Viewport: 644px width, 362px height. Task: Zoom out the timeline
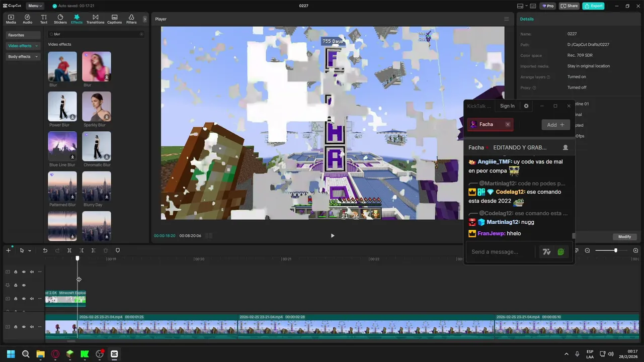tap(587, 250)
